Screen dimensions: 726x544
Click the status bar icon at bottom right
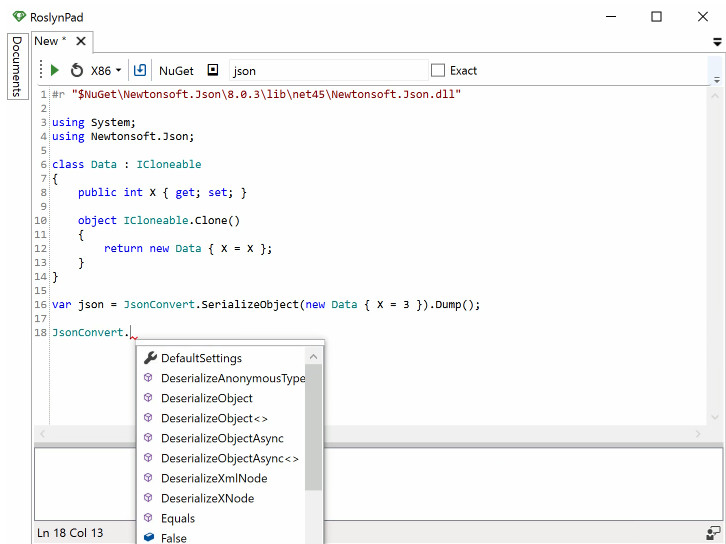tap(713, 532)
